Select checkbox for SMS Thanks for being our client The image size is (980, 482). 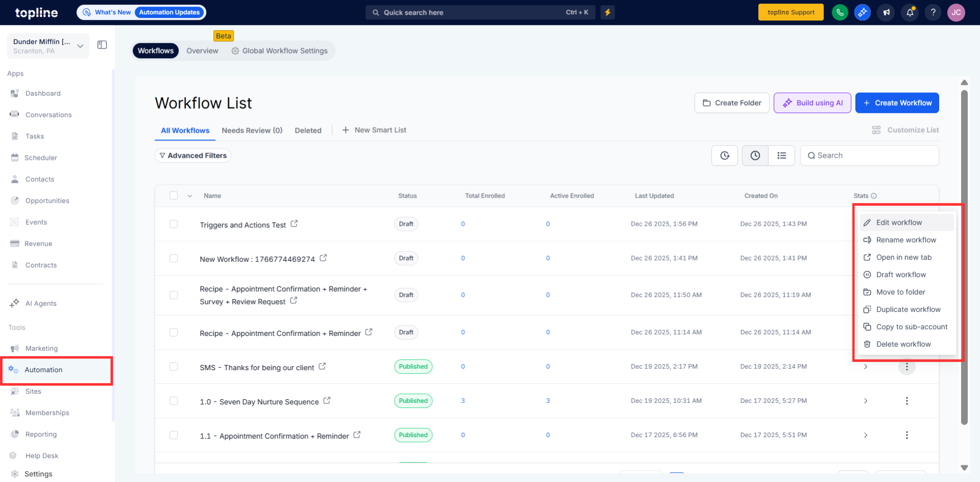(x=174, y=367)
